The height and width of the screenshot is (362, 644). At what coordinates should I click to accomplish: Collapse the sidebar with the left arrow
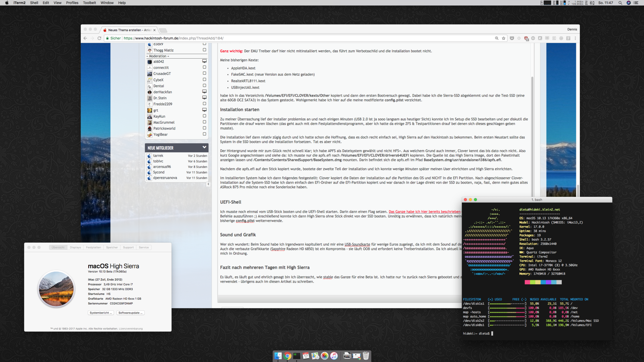coord(208,184)
